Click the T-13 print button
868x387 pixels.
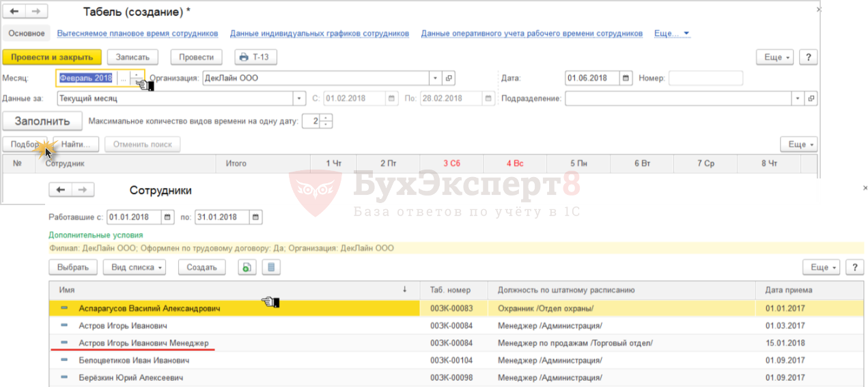click(x=255, y=57)
